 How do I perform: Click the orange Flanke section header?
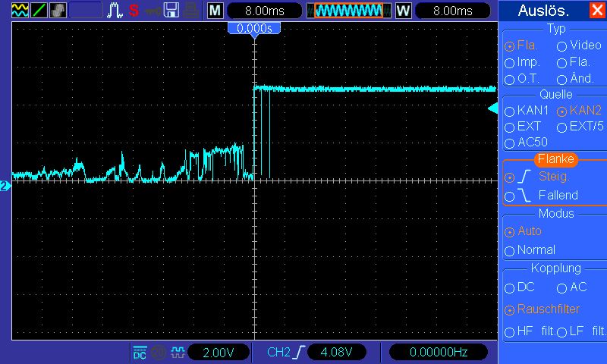556,159
